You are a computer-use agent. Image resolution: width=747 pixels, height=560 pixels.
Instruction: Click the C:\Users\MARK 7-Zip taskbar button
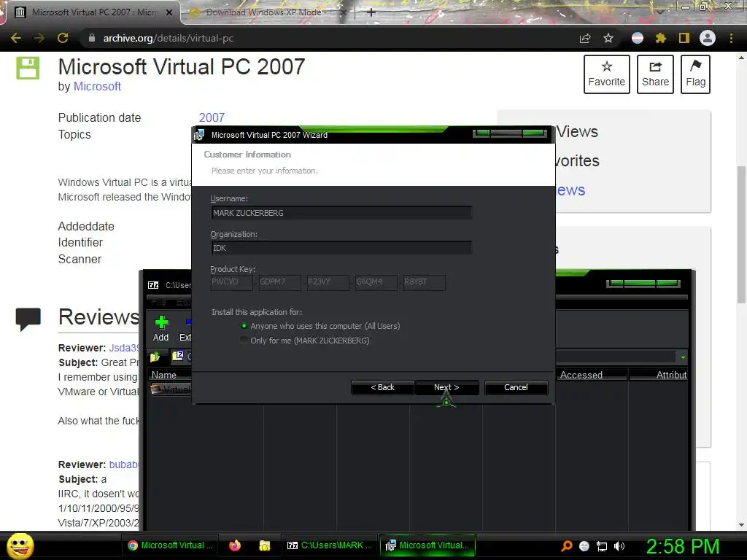330,545
